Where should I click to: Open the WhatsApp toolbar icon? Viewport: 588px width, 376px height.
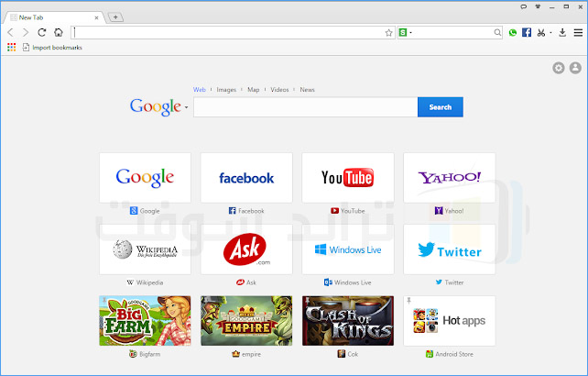[513, 33]
